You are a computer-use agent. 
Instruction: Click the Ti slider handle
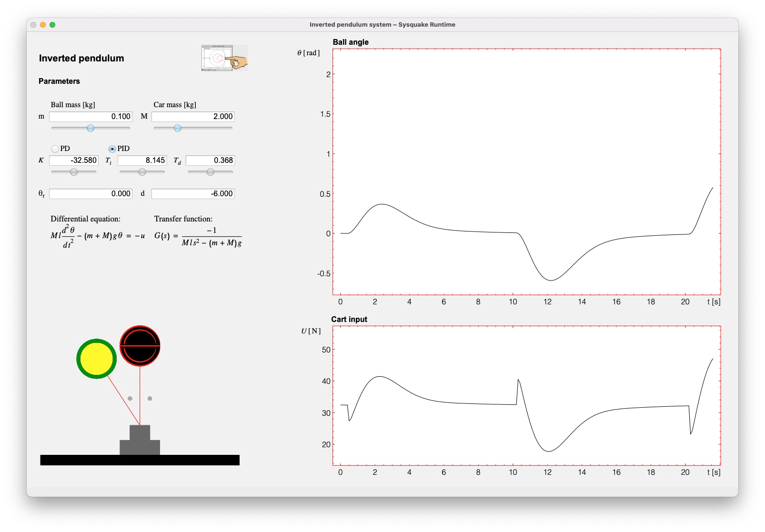142,171
